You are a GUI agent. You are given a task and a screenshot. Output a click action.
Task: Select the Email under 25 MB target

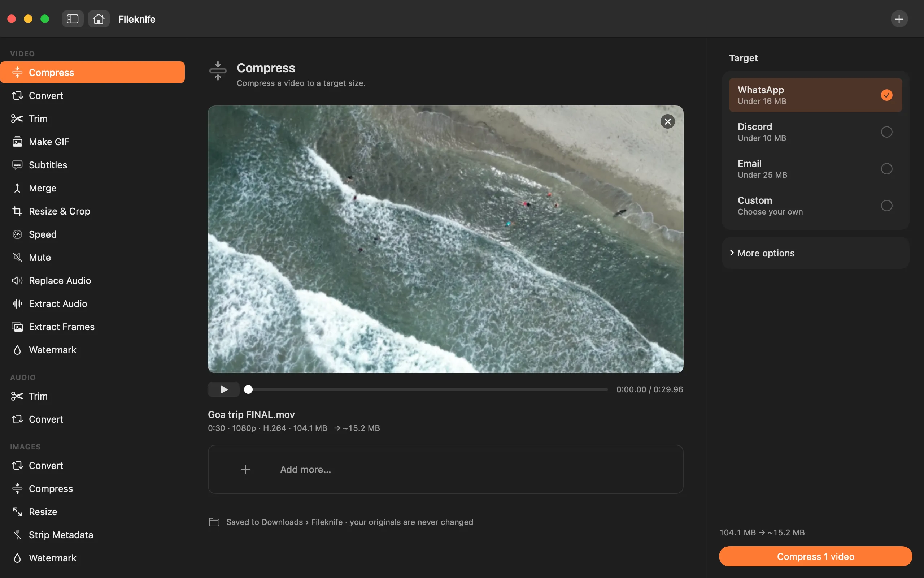click(815, 169)
